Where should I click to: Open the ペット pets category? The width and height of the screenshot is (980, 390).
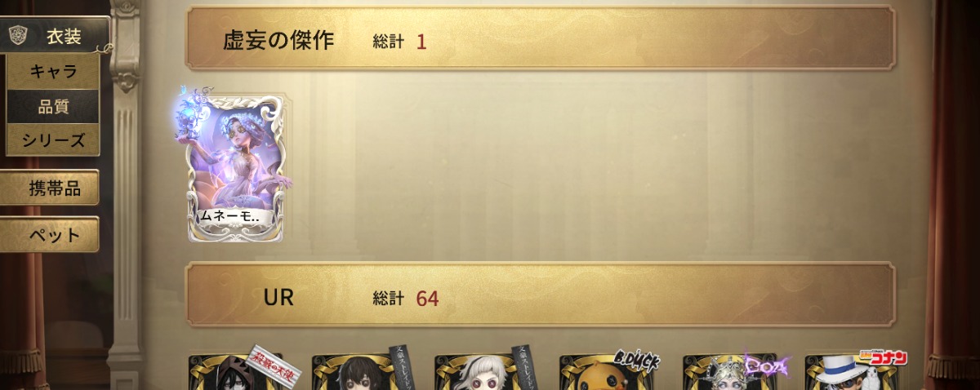click(x=51, y=235)
